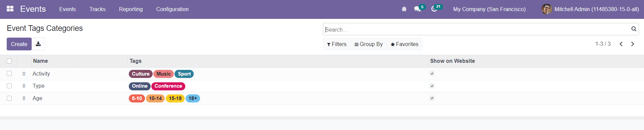Open the Filters dropdown

point(337,44)
